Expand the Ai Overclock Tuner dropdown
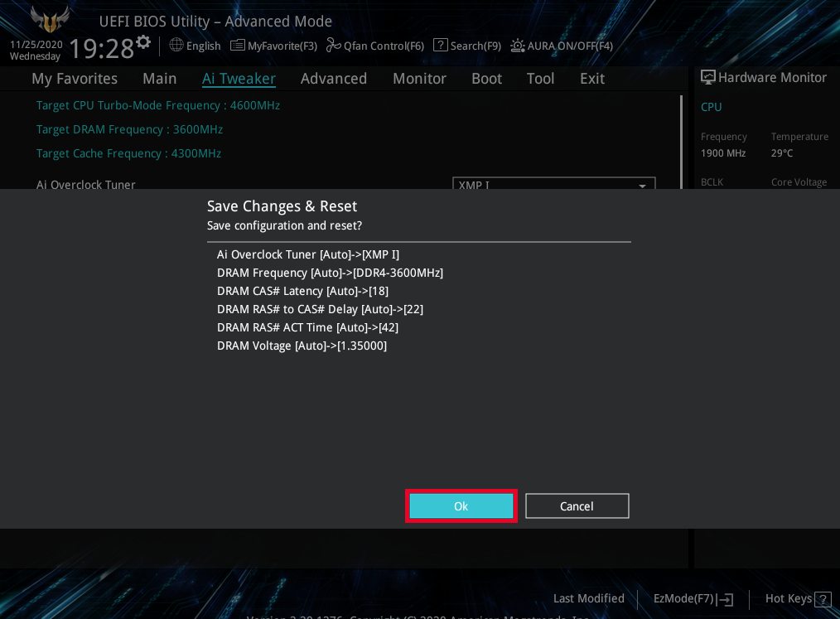Screen dimensions: 840x619 point(554,183)
